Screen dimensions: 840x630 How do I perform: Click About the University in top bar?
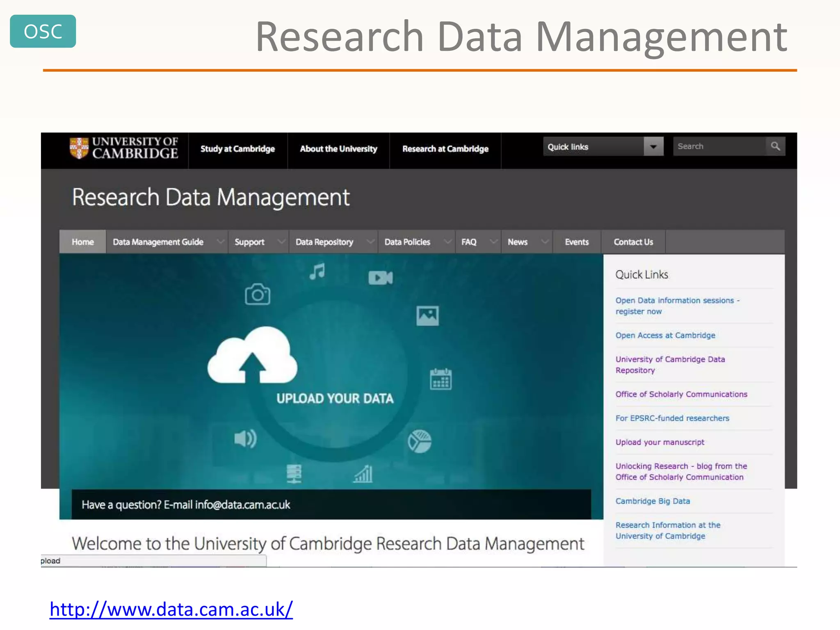pyautogui.click(x=338, y=149)
